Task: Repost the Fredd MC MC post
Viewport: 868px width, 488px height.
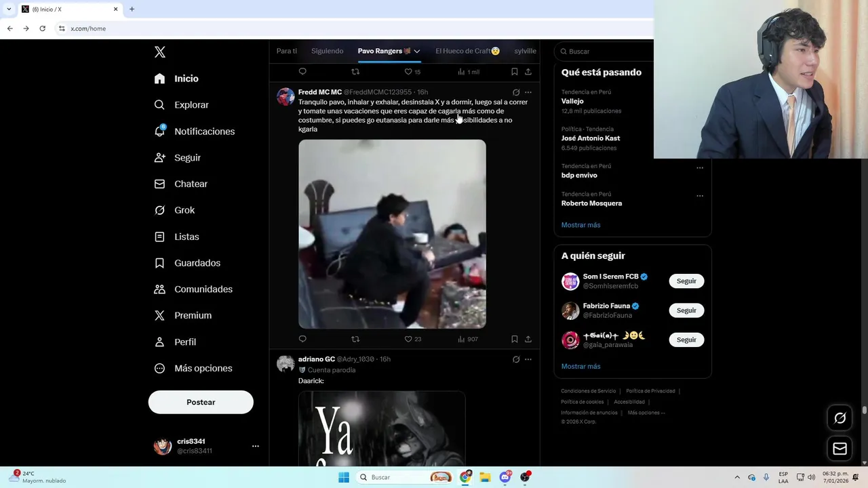Action: [355, 339]
